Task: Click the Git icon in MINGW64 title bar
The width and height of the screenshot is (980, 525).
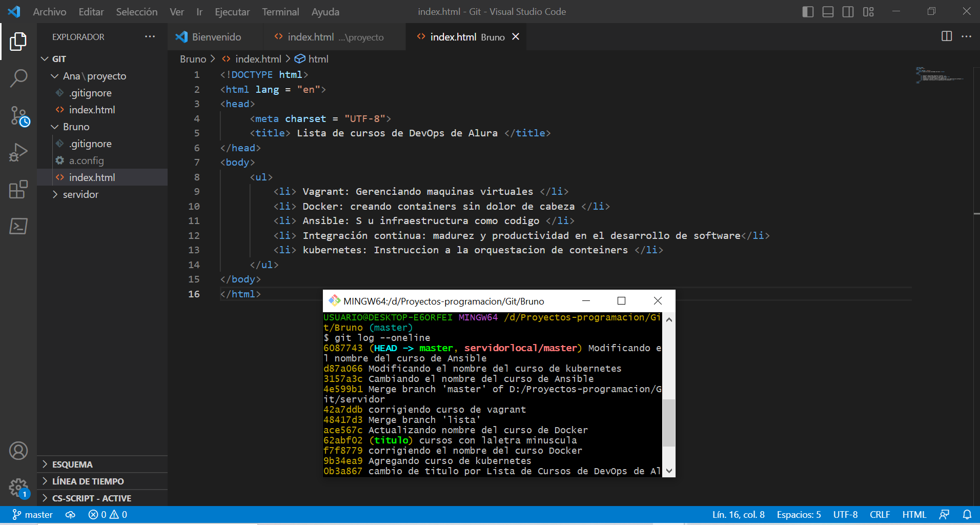Action: tap(334, 301)
